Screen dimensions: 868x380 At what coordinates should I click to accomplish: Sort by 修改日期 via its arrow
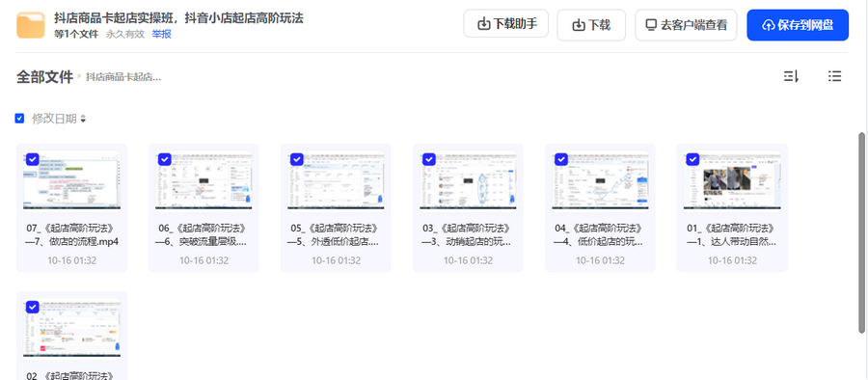tap(83, 119)
